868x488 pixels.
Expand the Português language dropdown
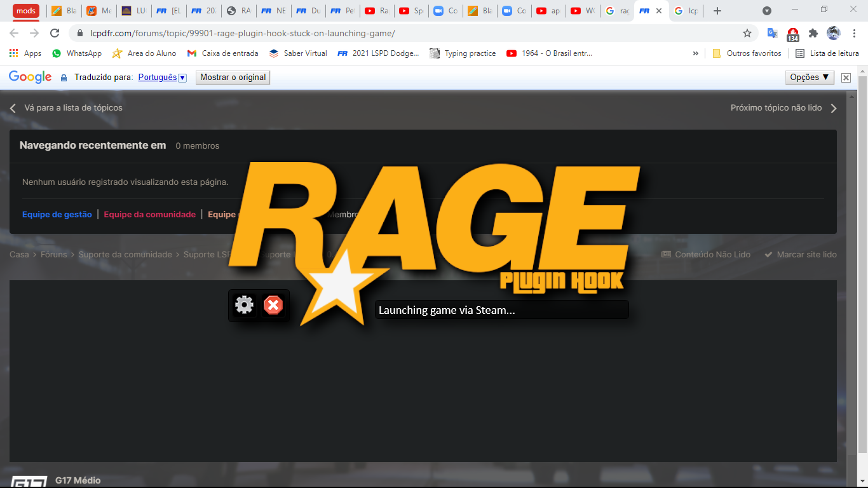tap(182, 78)
